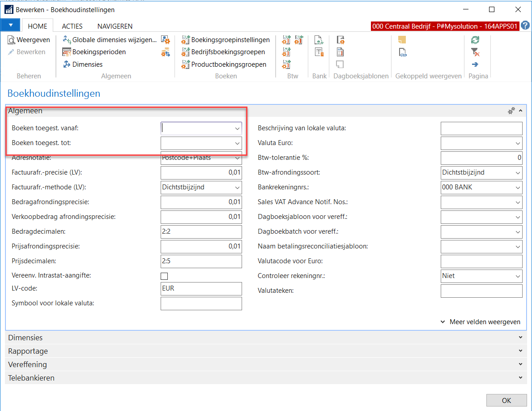Open Boekingsgroepinstellingen
The width and height of the screenshot is (532, 411).
click(226, 40)
